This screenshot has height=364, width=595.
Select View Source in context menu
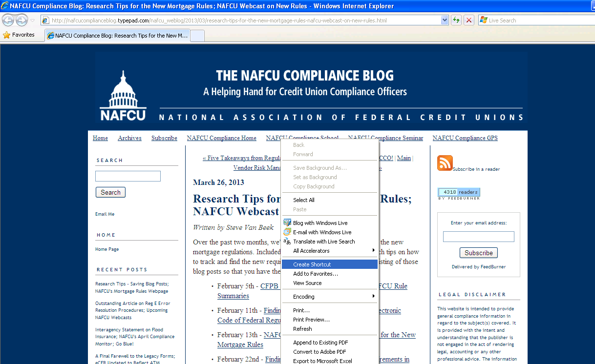(x=330, y=283)
